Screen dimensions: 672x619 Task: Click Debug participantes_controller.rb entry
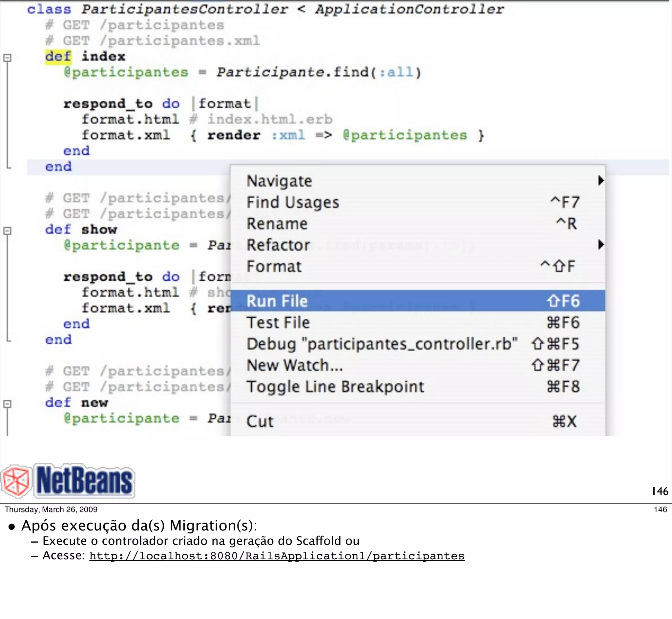[382, 344]
